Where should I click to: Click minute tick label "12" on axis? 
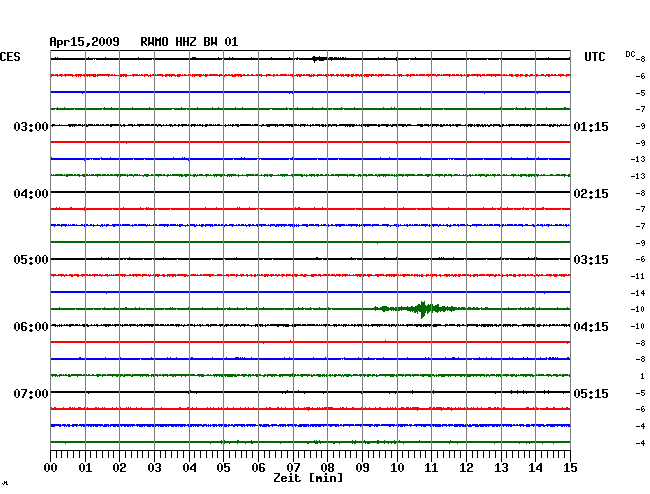click(x=466, y=468)
